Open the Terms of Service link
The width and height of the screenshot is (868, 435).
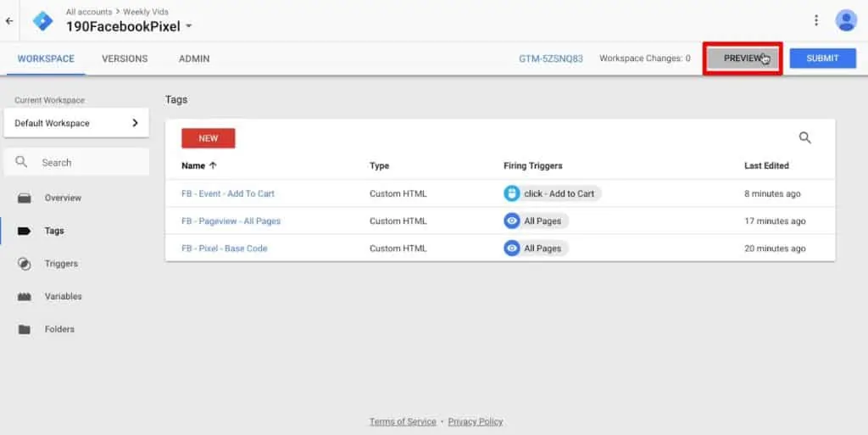(x=403, y=421)
